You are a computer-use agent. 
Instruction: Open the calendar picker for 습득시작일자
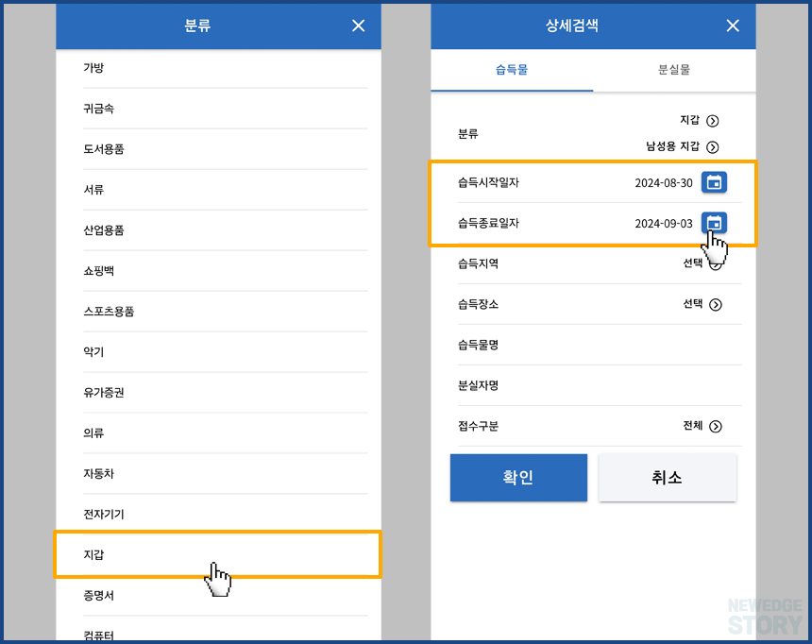715,182
